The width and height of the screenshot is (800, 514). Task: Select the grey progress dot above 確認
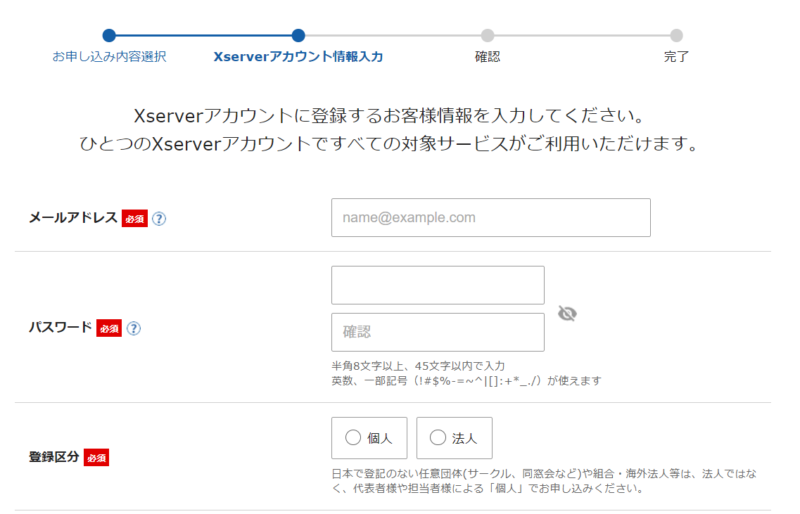[x=488, y=35]
